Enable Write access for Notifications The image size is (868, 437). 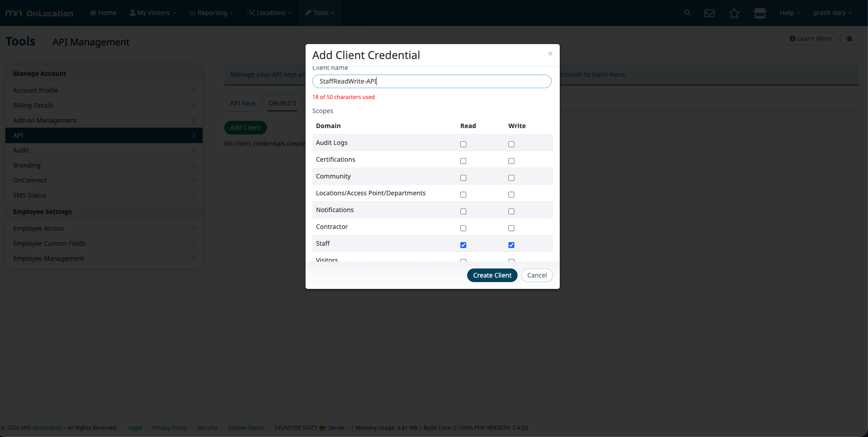click(511, 211)
